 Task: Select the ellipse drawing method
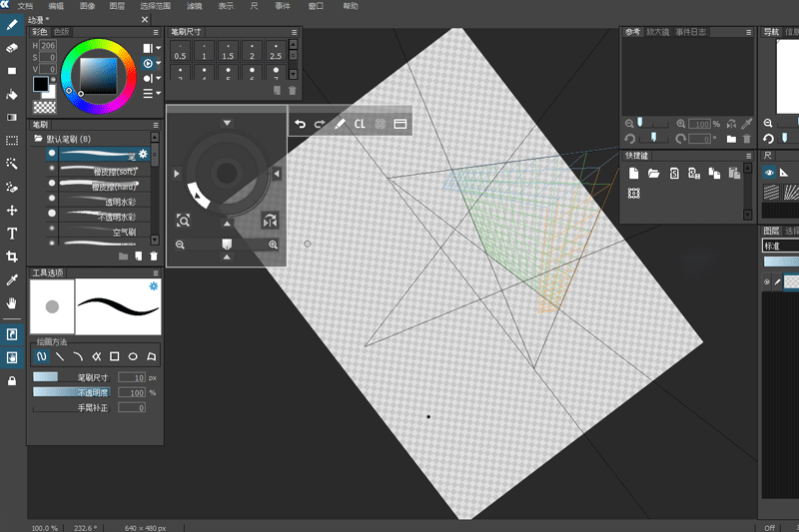pos(133,356)
